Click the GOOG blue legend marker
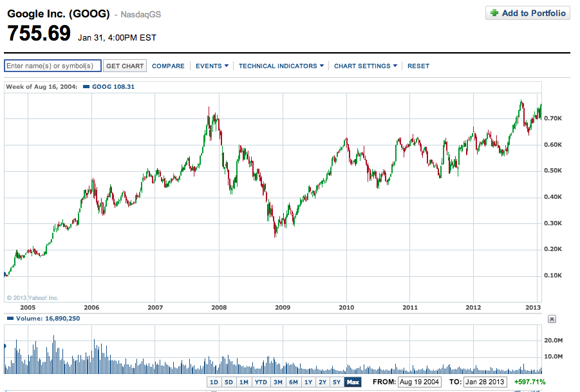 [86, 86]
